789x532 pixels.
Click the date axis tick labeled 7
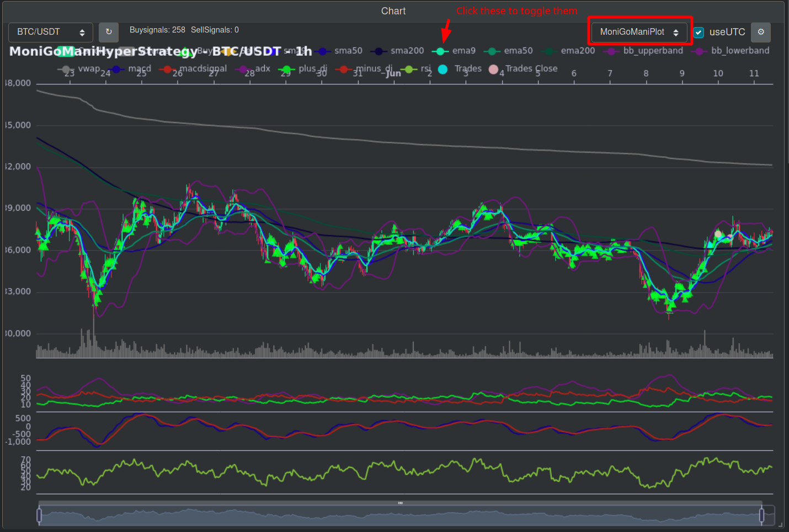point(610,73)
